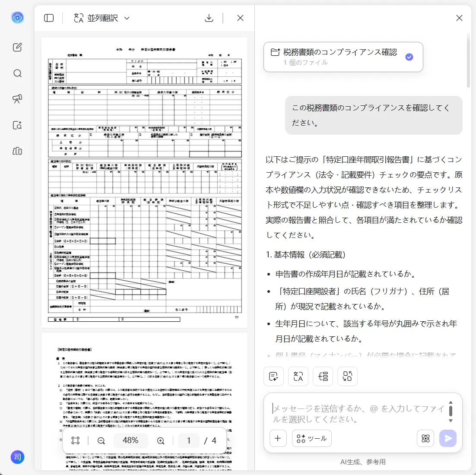Image resolution: width=476 pixels, height=475 pixels.
Task: Click the heading 1. 基本情報（必須記載）
Action: [x=306, y=255]
